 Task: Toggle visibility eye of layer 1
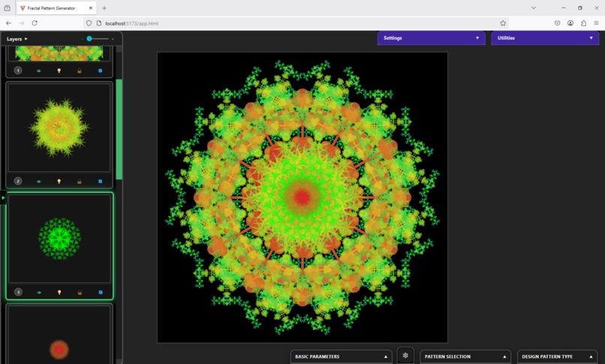point(38,71)
